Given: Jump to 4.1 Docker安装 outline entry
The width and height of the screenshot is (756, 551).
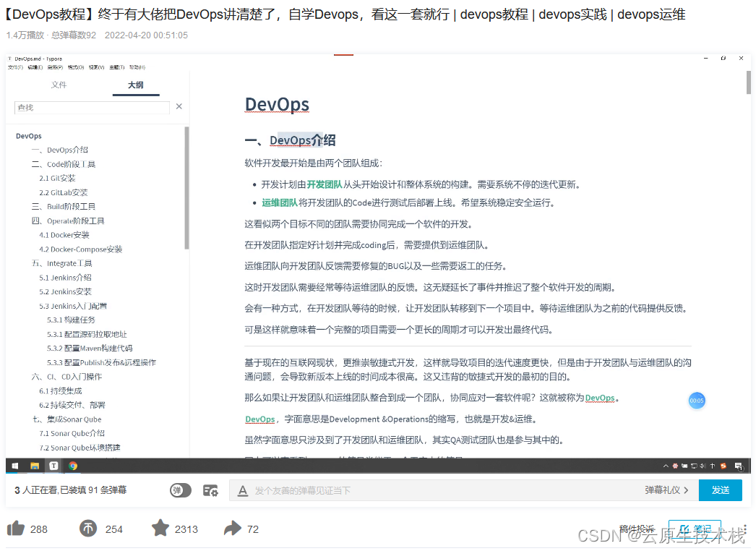Looking at the screenshot, I should point(64,235).
